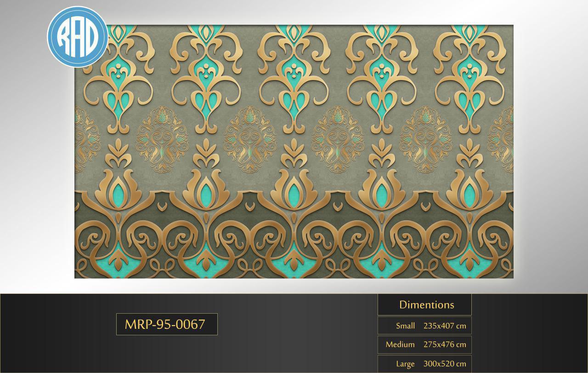Screen dimensions: 588x373
Task: Select the Small 235x407 cm row
Action: coord(424,326)
